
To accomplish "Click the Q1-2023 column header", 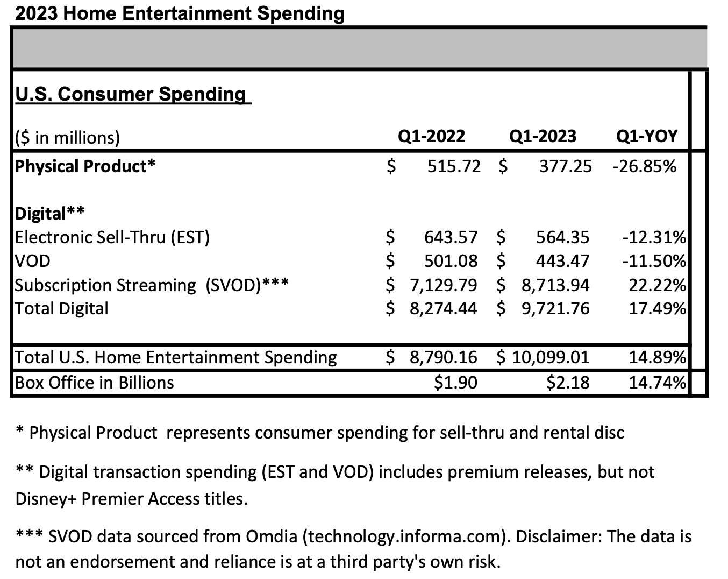I will coord(542,136).
